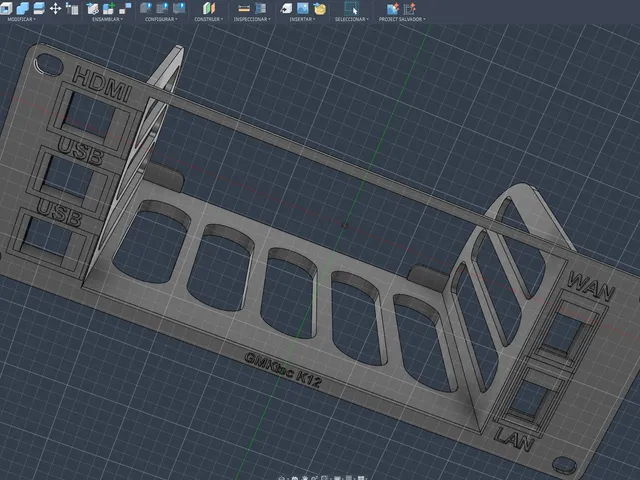Viewport: 640px width, 480px height.
Task: Expand the CONSTRUIR dropdown menu
Action: tap(209, 19)
